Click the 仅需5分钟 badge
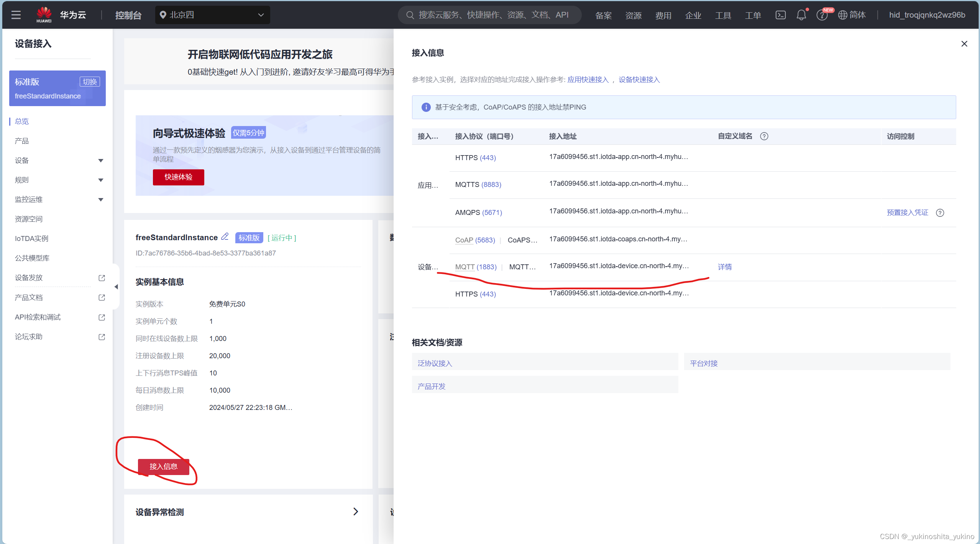 pyautogui.click(x=248, y=133)
